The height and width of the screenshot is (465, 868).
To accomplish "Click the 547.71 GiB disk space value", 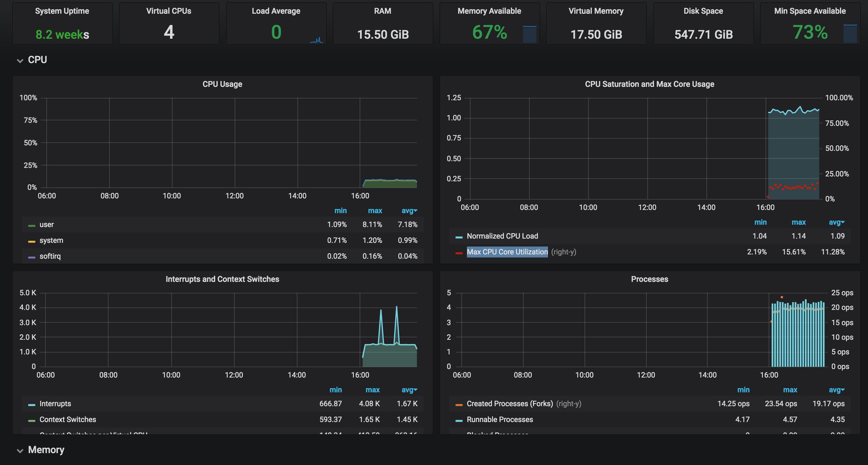I will (x=703, y=34).
